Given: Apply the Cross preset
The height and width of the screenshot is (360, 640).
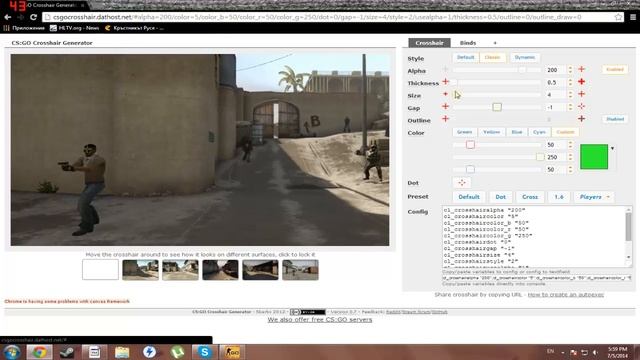Looking at the screenshot, I should [x=530, y=197].
